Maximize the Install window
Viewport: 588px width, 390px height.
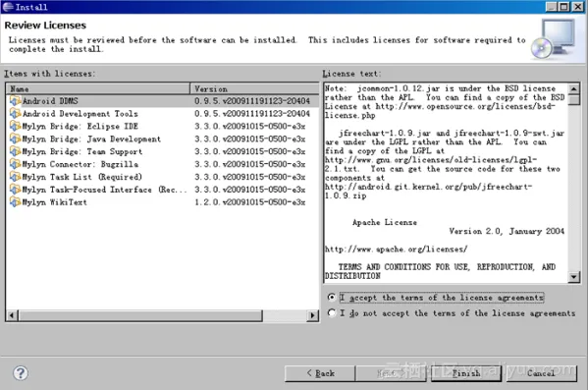point(564,7)
